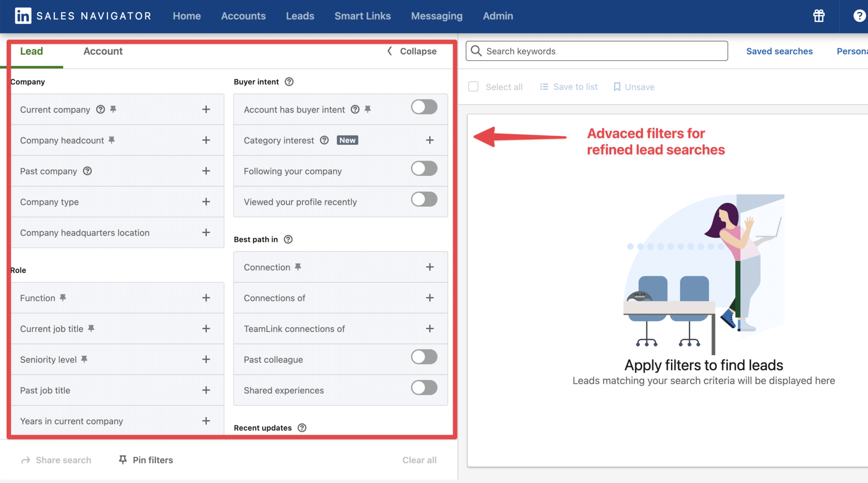Open the Messaging menu
Image resolution: width=868 pixels, height=483 pixels.
click(x=437, y=16)
